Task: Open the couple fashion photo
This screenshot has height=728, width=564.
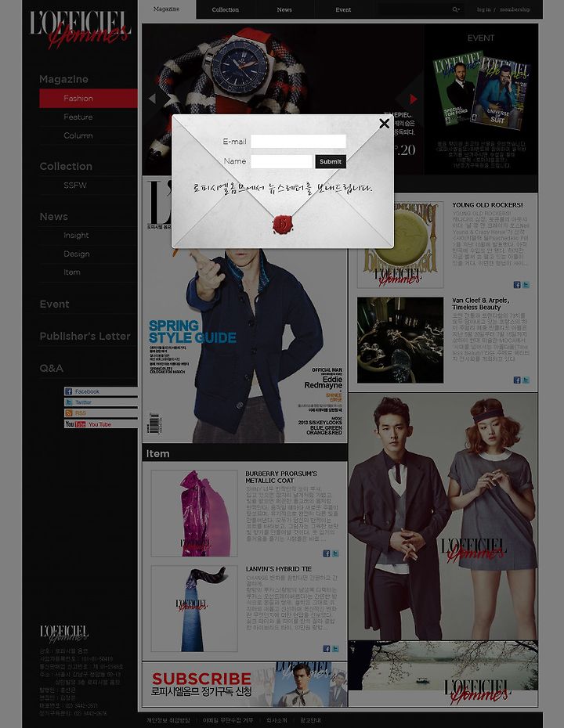Action: coord(443,517)
